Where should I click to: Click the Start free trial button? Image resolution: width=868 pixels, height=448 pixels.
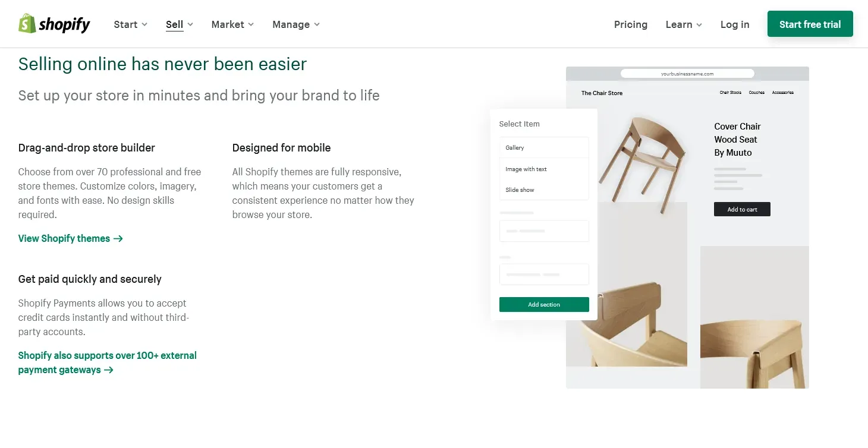tap(810, 24)
